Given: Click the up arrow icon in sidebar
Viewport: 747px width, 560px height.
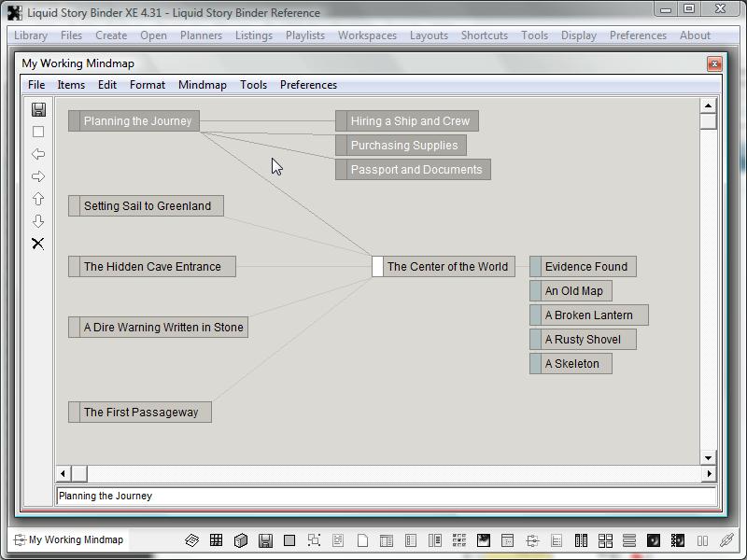Looking at the screenshot, I should 38,199.
